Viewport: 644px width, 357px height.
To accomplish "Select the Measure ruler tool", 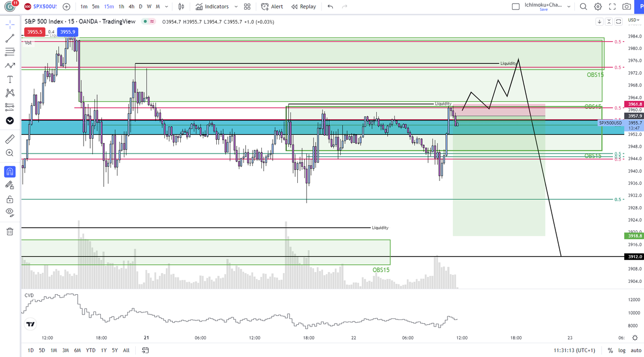I will 10,139.
